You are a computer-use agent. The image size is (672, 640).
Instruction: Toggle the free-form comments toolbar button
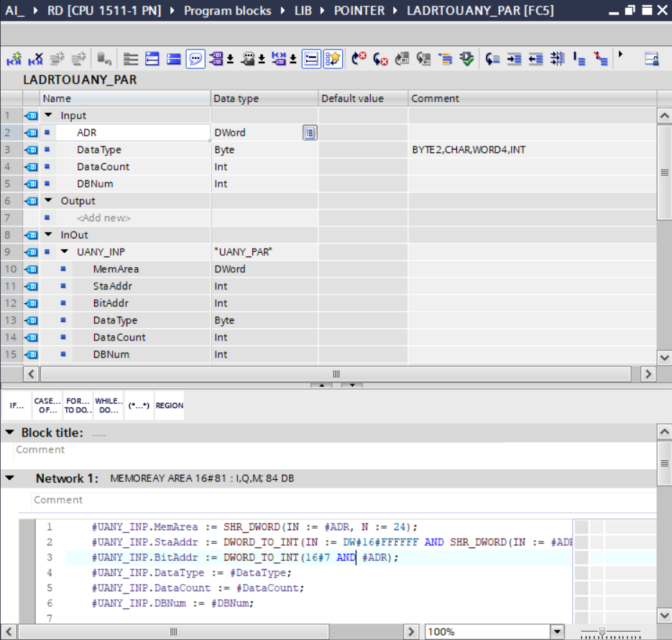[311, 59]
